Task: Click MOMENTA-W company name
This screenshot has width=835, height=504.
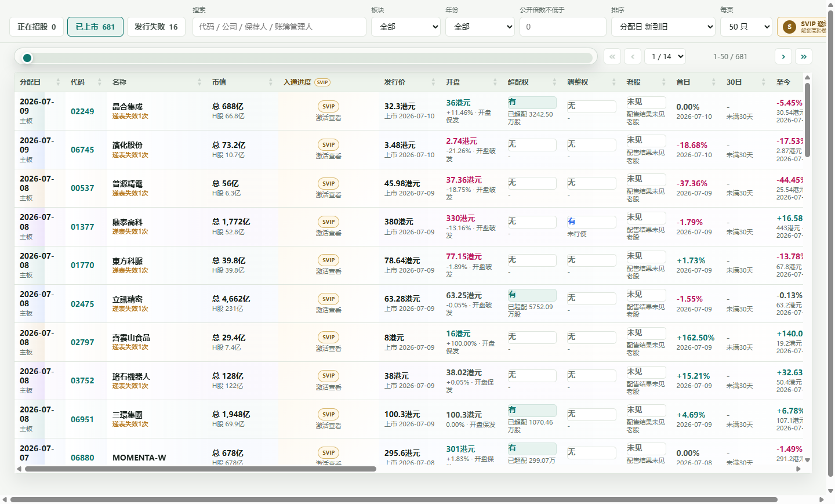Action: 139,458
